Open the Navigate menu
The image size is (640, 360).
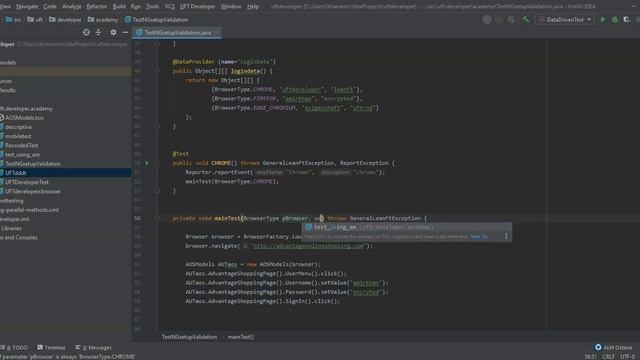pyautogui.click(x=27, y=7)
